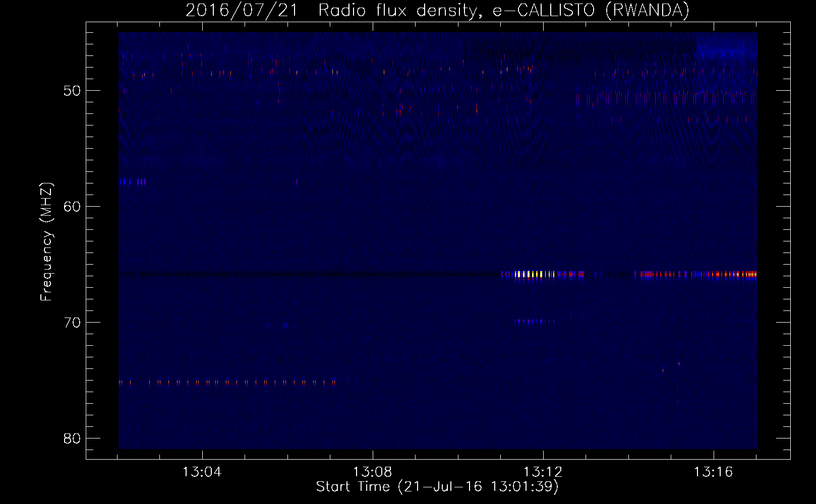Click the 50 MHz tick label
This screenshot has height=504, width=816.
[72, 91]
